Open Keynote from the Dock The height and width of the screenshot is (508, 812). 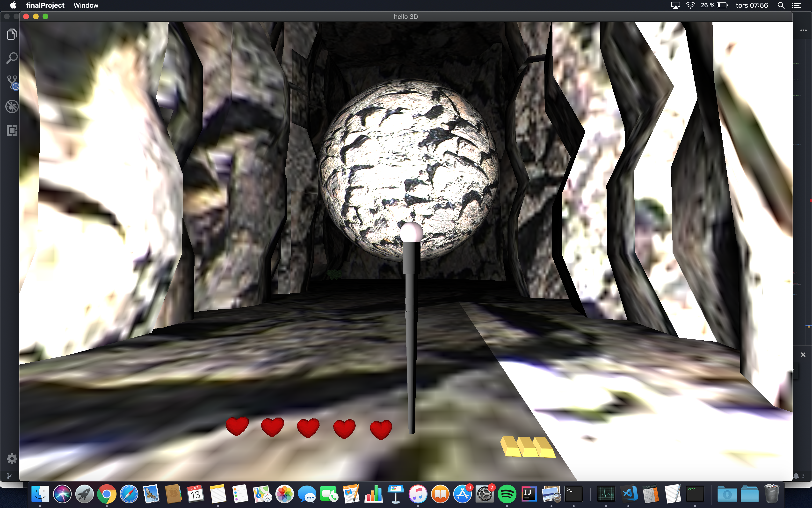[x=396, y=494]
